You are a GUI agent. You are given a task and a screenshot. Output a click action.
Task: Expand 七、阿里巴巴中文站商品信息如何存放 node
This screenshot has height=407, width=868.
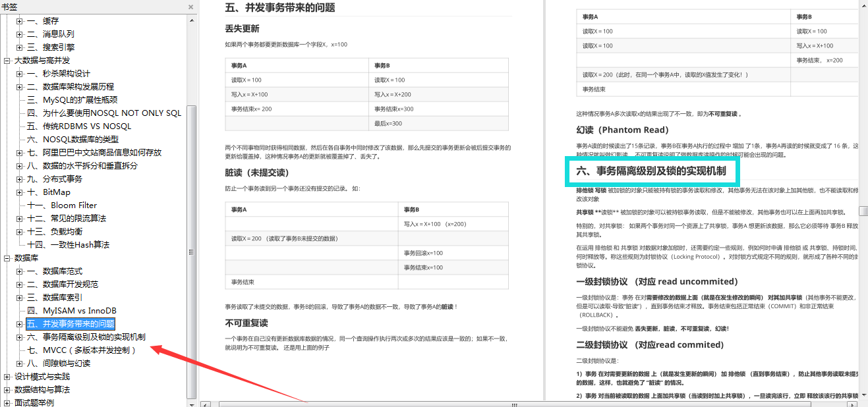click(20, 153)
